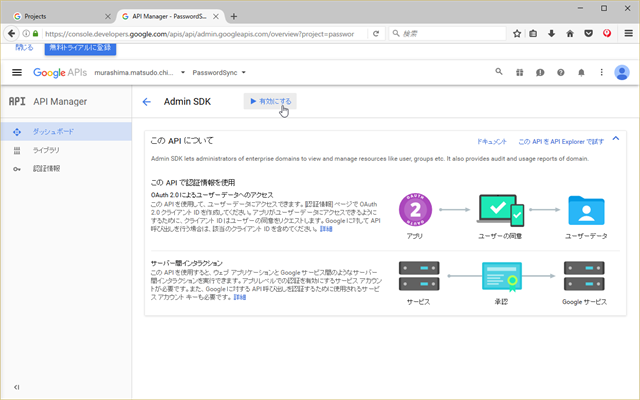Open a new browser tab
Viewport: 640px width, 400px height.
pos(234,16)
